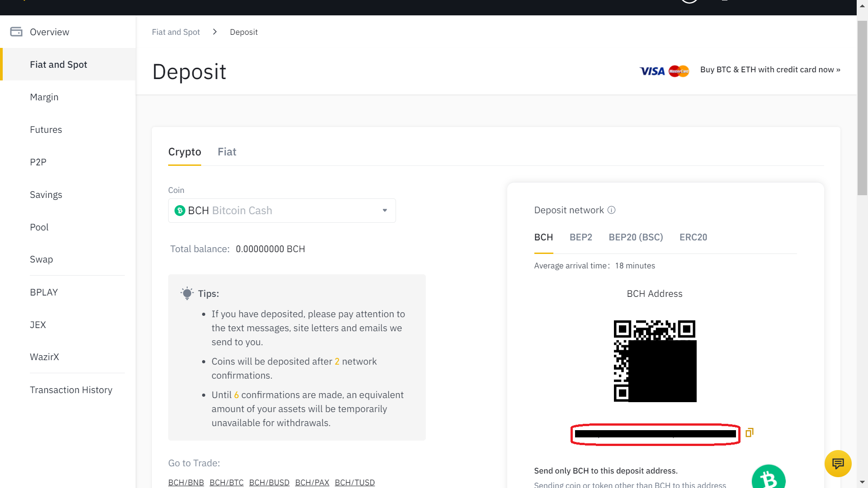Screen dimensions: 868x488
Task: Click the MasterCard logo
Action: pos(679,71)
